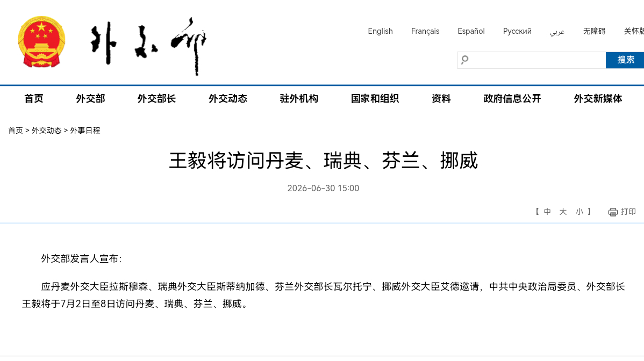Click the article title 王毅将访问丹麦、瑞典、芬兰、挪威
644x361 pixels.
click(324, 161)
